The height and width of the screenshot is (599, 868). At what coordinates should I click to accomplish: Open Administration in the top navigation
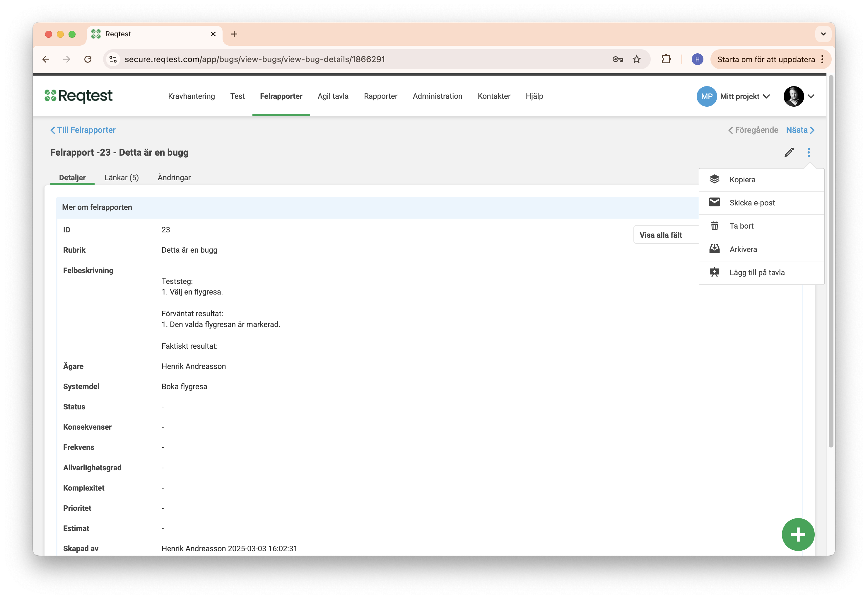coord(437,96)
